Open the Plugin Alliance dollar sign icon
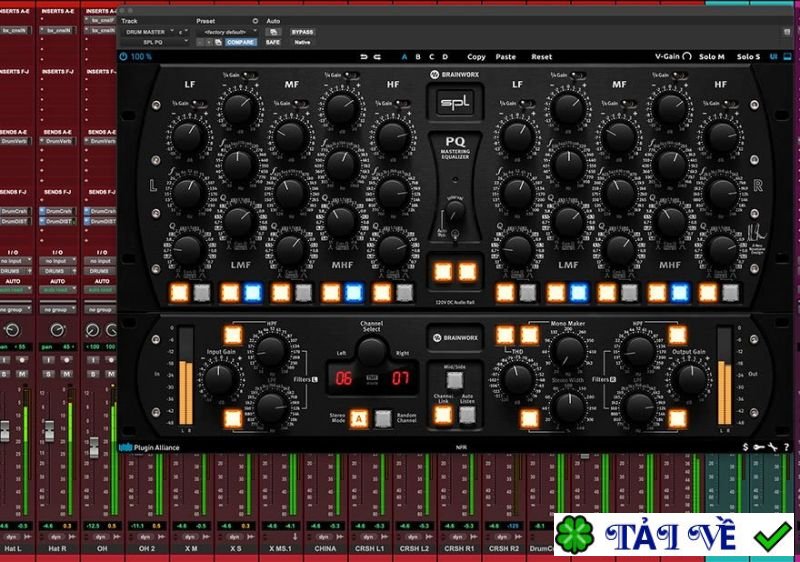This screenshot has width=800, height=562. [746, 447]
